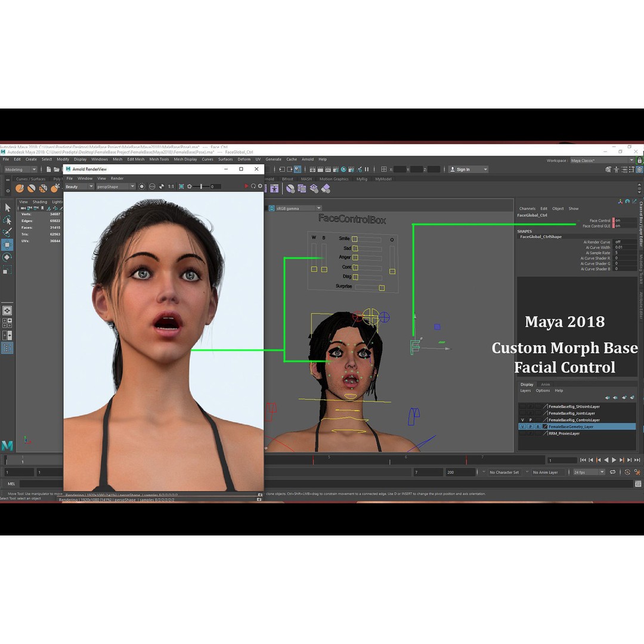
Task: Activate the Paint selection tool
Action: [7, 233]
